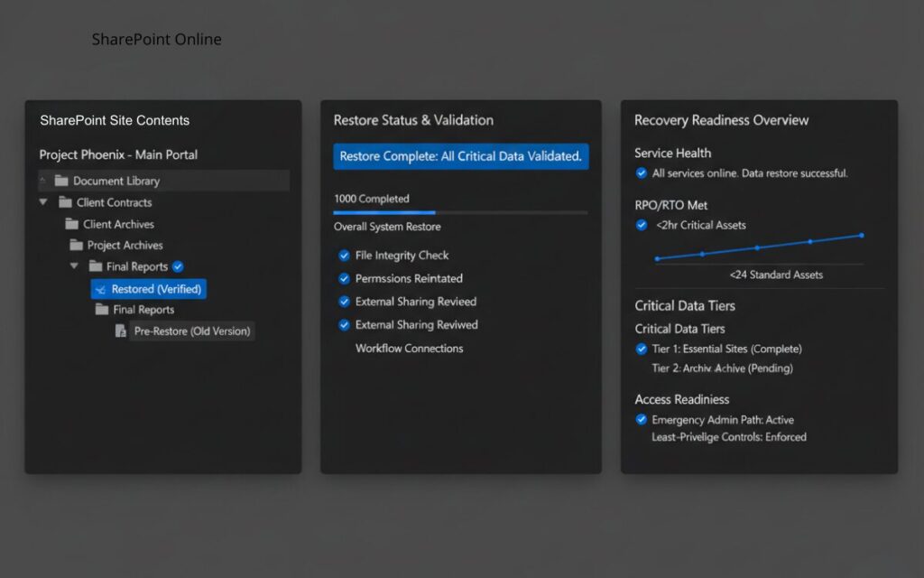924x578 pixels.
Task: Click the last point on RPO/RTO chart
Action: [862, 235]
